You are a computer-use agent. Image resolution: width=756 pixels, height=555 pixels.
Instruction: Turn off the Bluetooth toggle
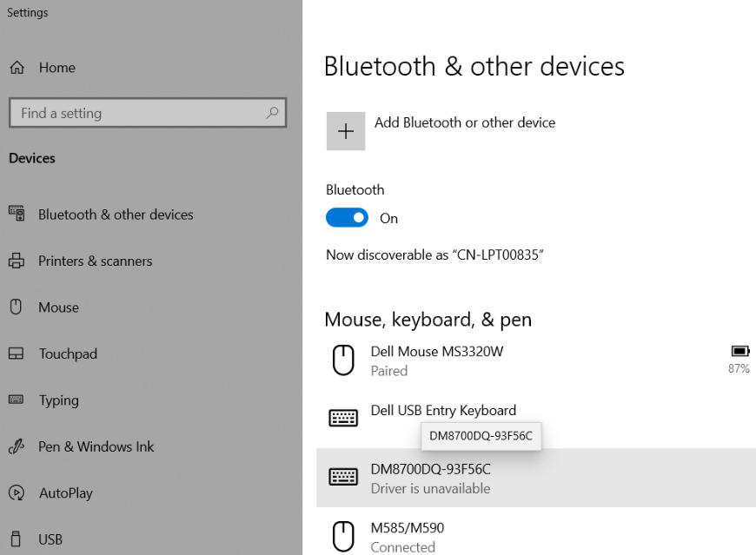pos(347,218)
